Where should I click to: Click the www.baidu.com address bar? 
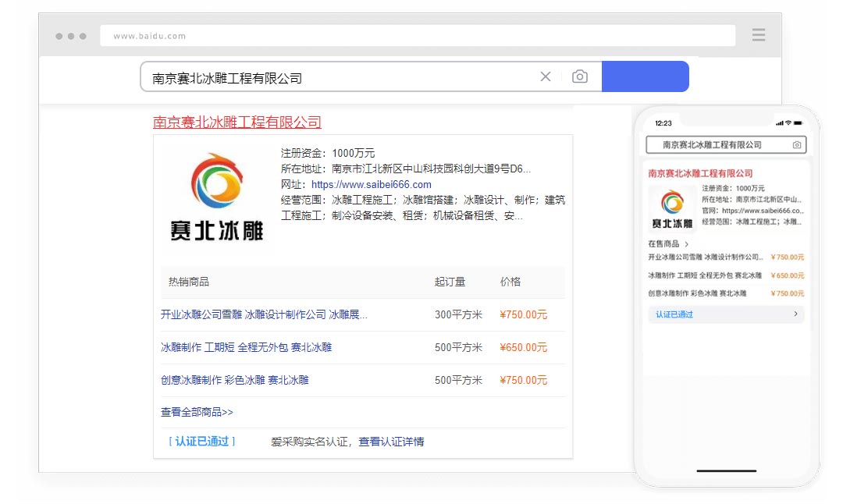(x=418, y=35)
